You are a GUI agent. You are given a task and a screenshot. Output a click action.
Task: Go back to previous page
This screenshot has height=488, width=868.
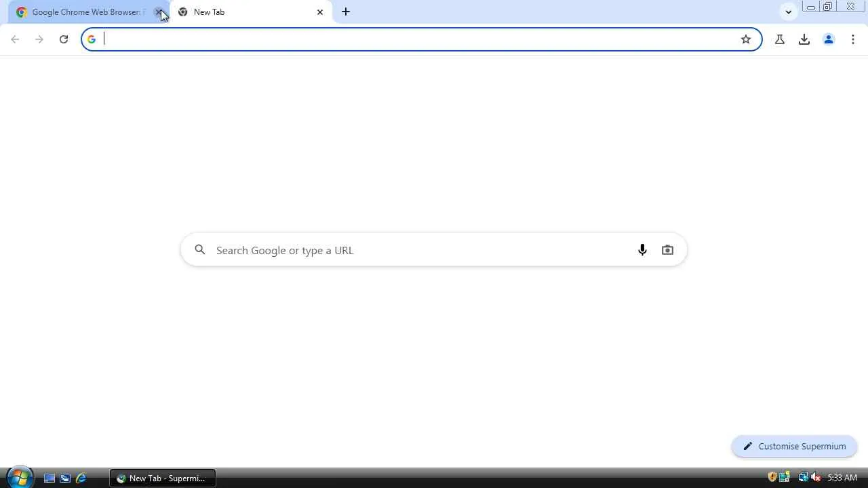pos(15,39)
